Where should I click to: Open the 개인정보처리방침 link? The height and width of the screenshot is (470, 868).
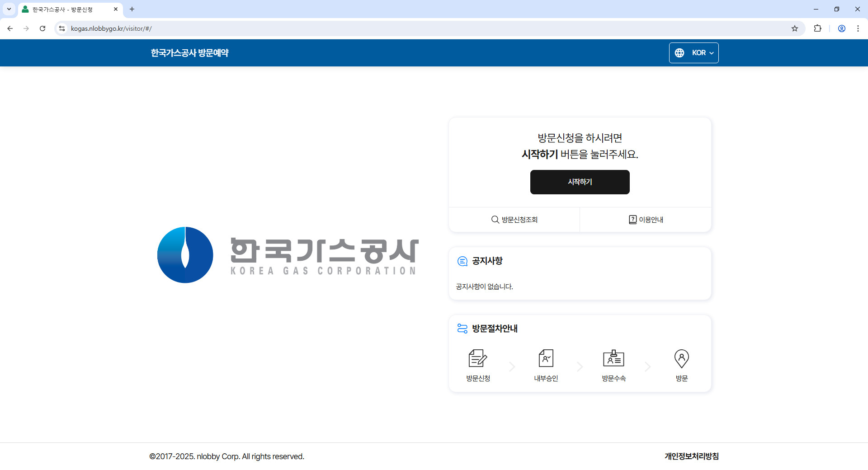pos(691,456)
